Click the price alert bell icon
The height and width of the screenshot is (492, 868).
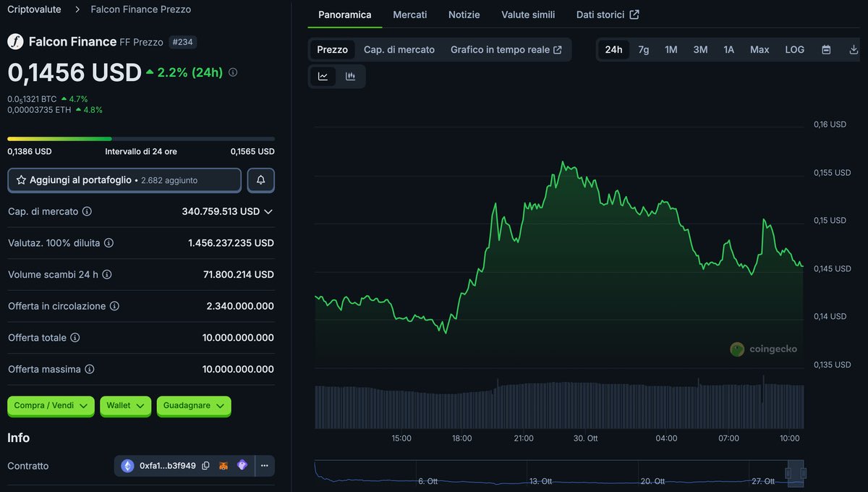click(260, 180)
